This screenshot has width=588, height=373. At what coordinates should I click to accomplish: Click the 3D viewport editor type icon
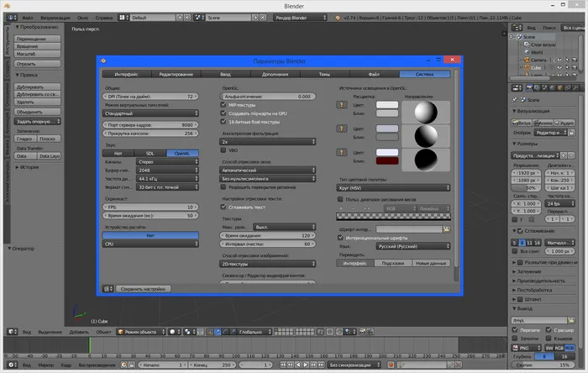pyautogui.click(x=12, y=332)
